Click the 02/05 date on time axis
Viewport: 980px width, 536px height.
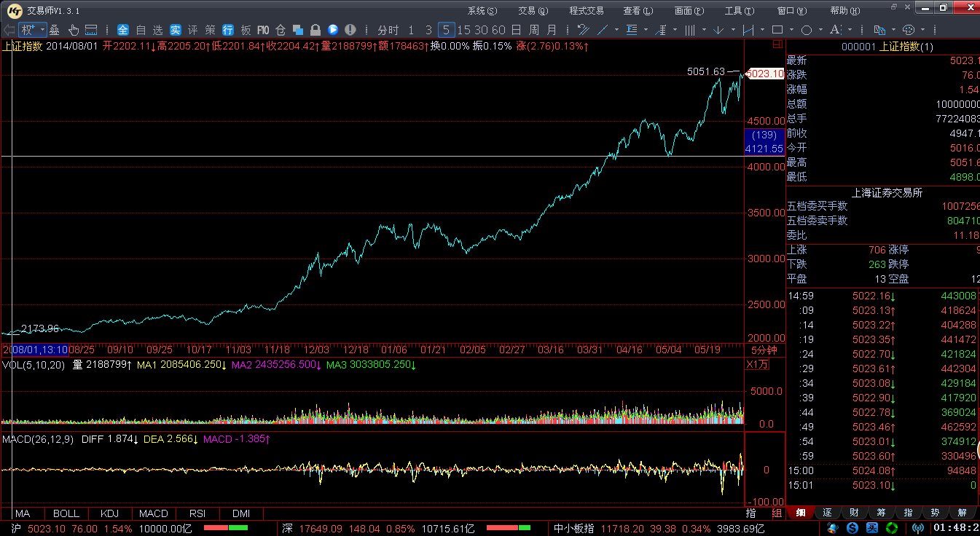(x=472, y=350)
